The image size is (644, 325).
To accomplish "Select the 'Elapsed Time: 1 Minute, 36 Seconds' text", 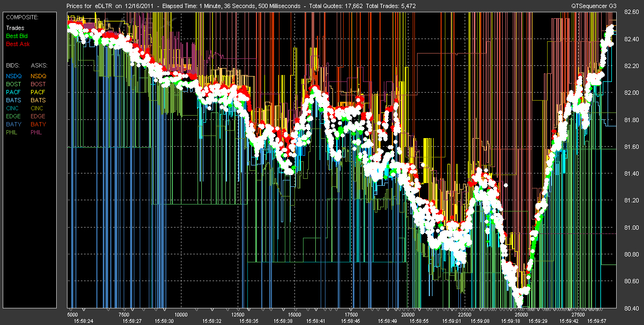I will [210, 6].
